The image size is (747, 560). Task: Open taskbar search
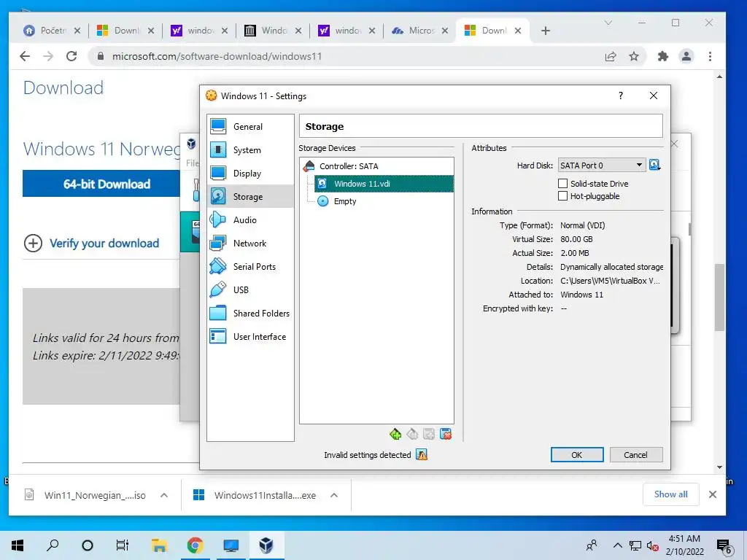click(x=53, y=545)
